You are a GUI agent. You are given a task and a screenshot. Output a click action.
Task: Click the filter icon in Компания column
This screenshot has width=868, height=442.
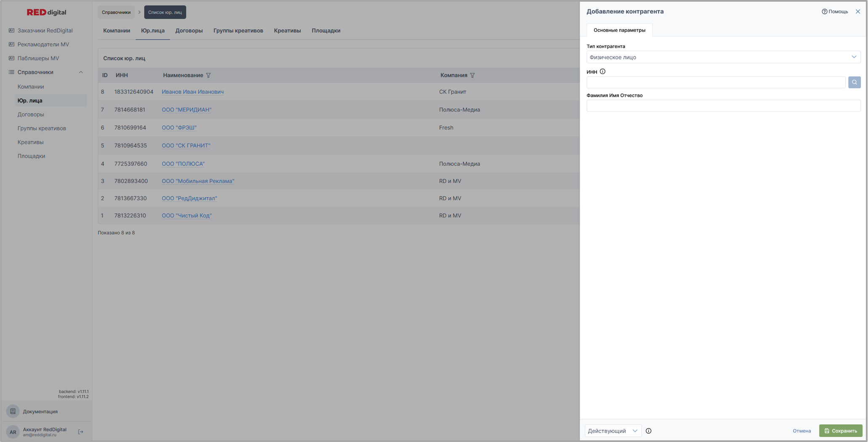(x=472, y=75)
